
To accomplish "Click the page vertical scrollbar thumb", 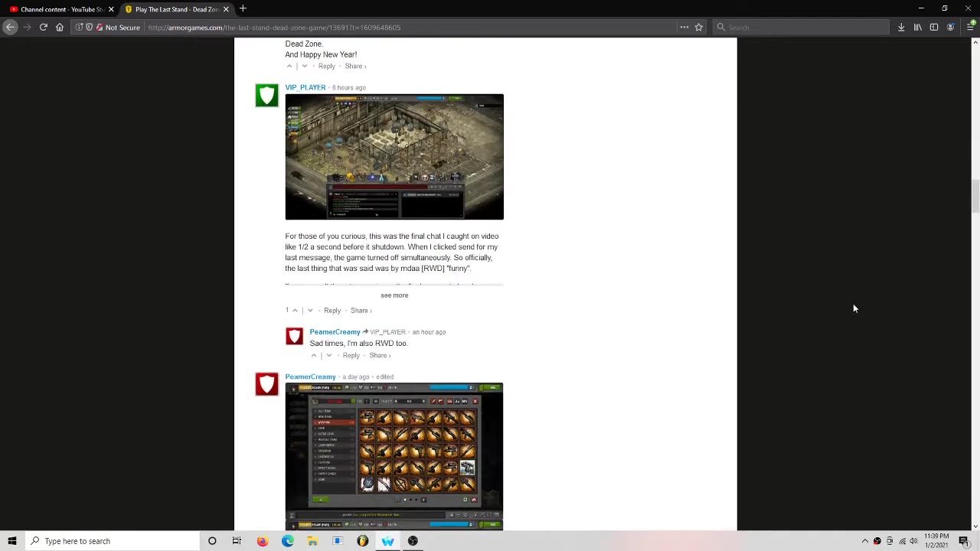I will click(x=975, y=197).
